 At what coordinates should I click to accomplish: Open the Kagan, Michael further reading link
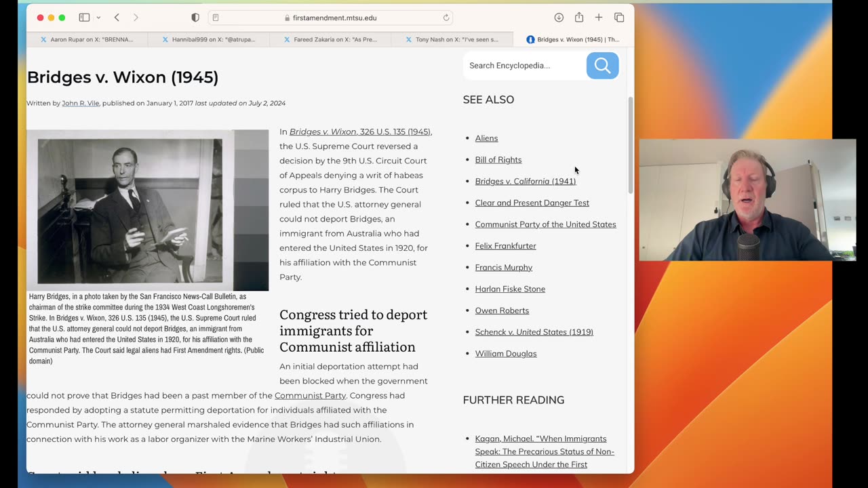(x=545, y=451)
